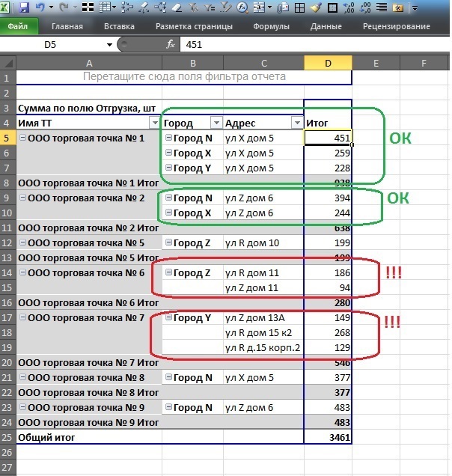Screen dimensions: 452x476
Task: Open the Name Box dropdown arrow
Action: pos(109,45)
